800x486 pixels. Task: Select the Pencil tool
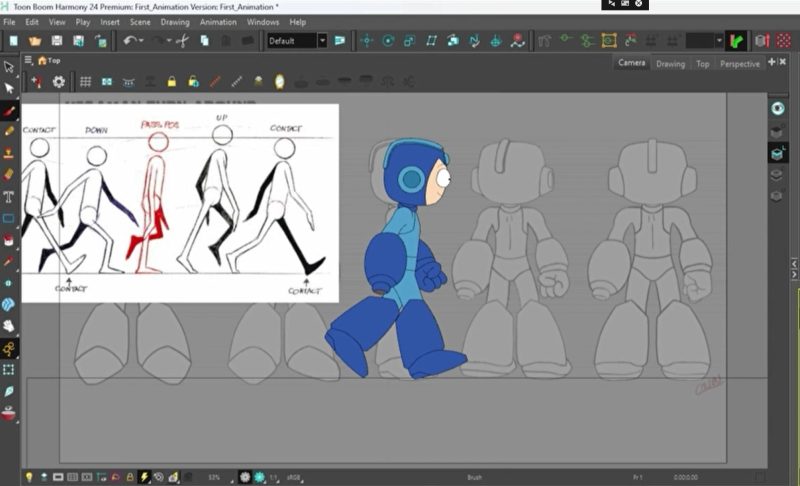(9, 132)
